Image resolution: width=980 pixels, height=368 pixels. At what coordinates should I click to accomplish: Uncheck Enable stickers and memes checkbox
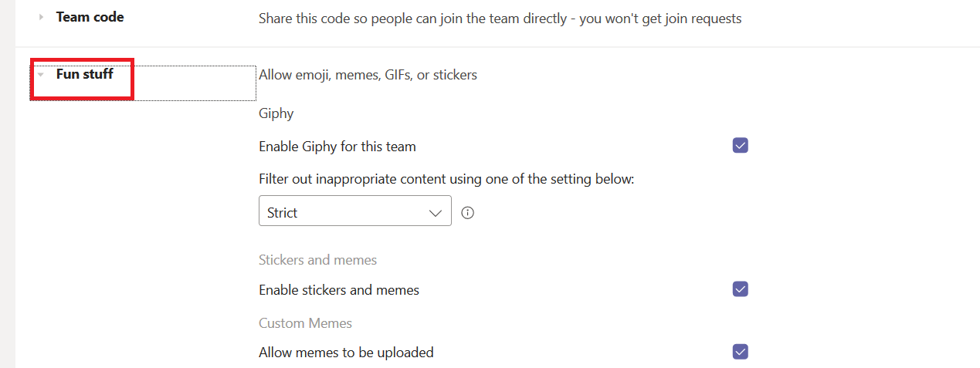(x=741, y=289)
